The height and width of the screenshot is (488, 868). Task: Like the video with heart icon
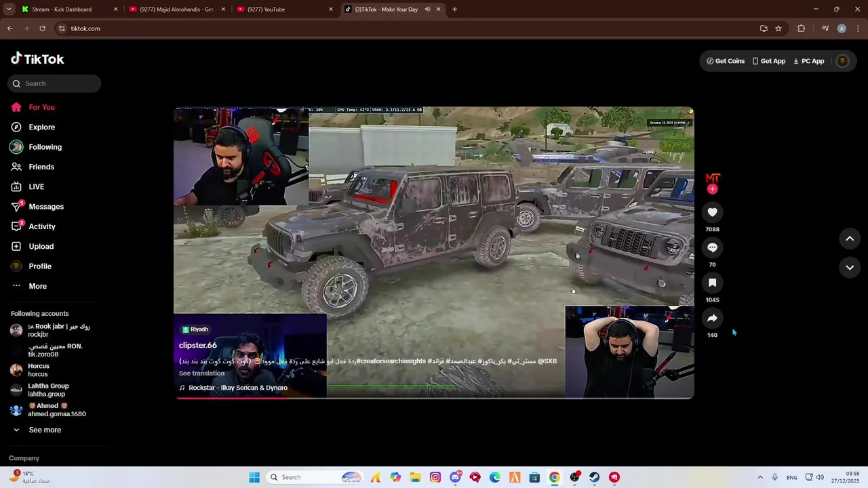pos(712,212)
